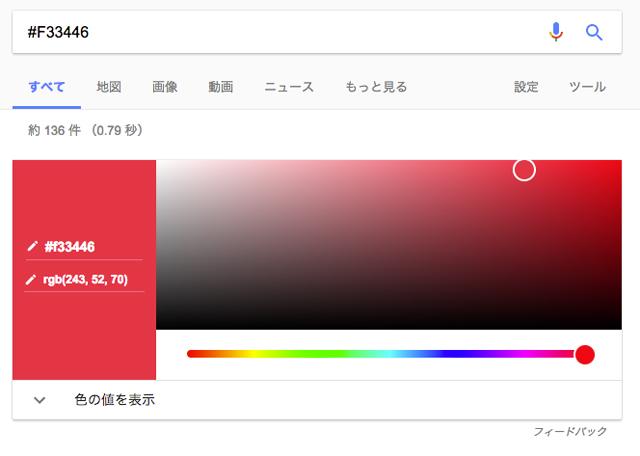Click the #f33446 hex value field

[x=84, y=247]
